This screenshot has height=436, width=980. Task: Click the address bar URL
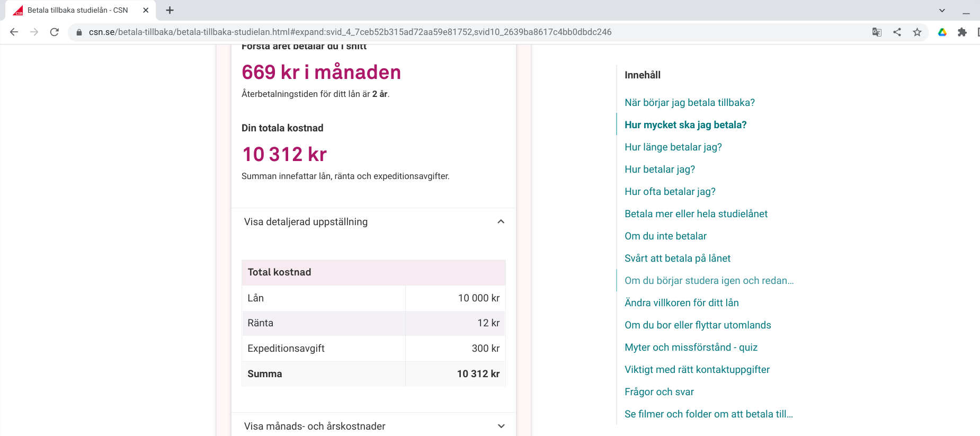pos(350,32)
